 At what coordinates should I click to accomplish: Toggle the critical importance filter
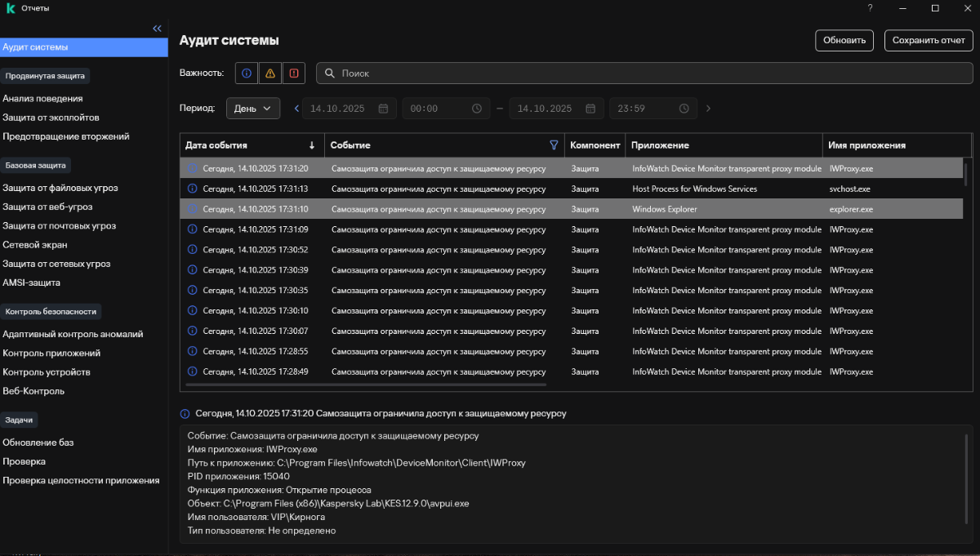click(294, 73)
